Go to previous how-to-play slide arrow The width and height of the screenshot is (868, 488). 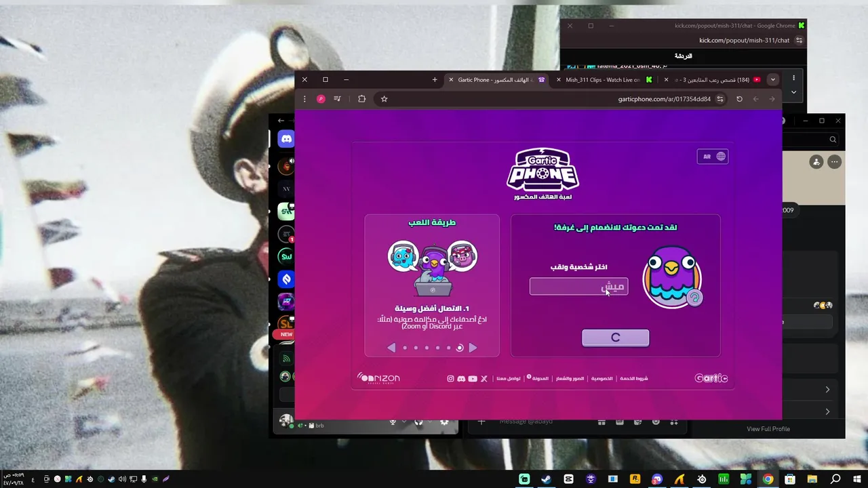coord(391,348)
